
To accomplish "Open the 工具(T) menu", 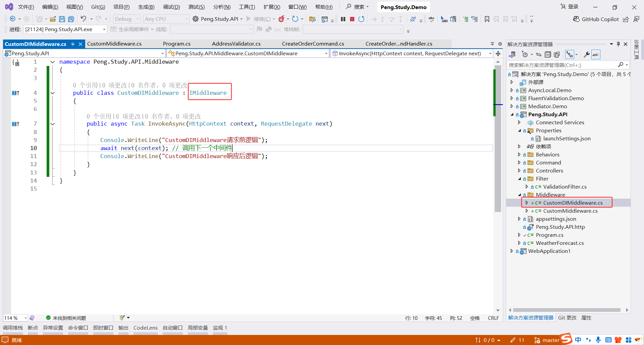I will coord(247,7).
